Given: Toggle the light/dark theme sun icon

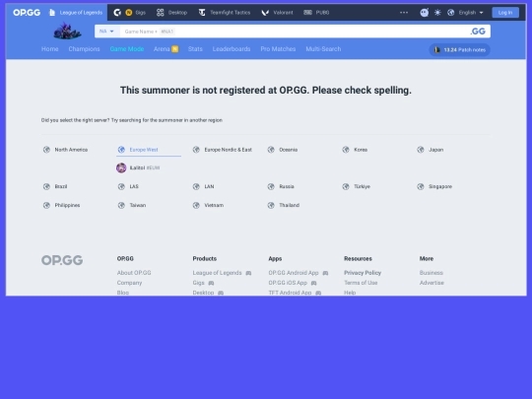Looking at the screenshot, I should point(437,13).
